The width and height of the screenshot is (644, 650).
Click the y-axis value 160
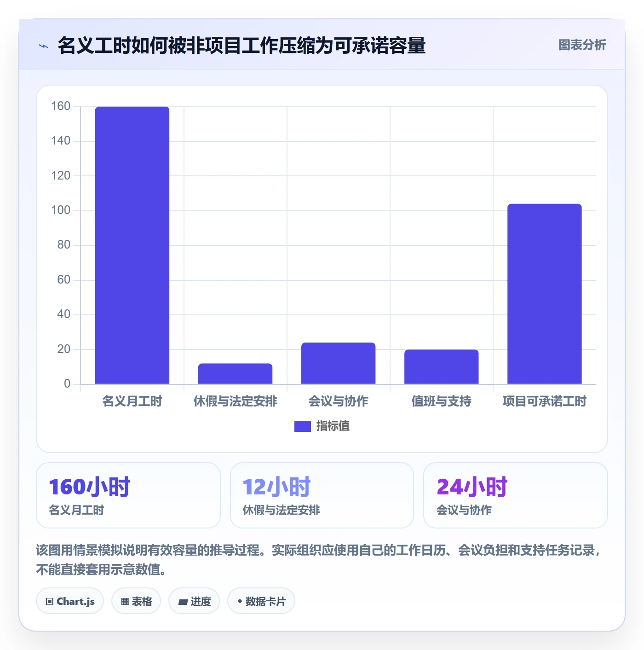[x=61, y=106]
